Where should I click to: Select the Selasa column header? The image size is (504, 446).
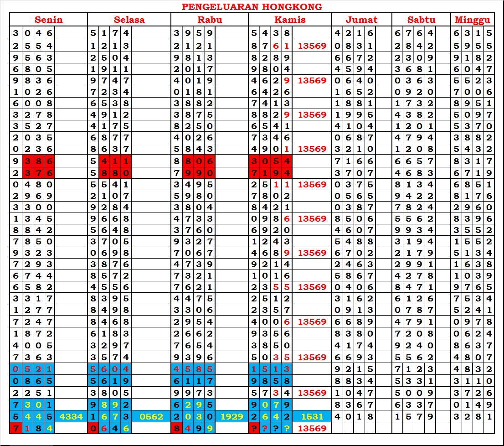(x=129, y=20)
